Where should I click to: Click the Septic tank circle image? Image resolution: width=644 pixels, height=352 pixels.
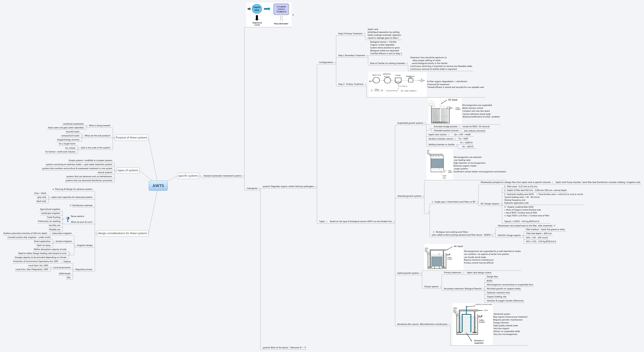(257, 9)
